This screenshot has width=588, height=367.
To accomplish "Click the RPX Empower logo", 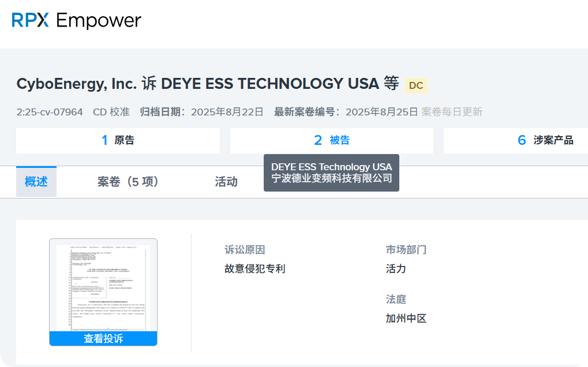I will [x=77, y=20].
